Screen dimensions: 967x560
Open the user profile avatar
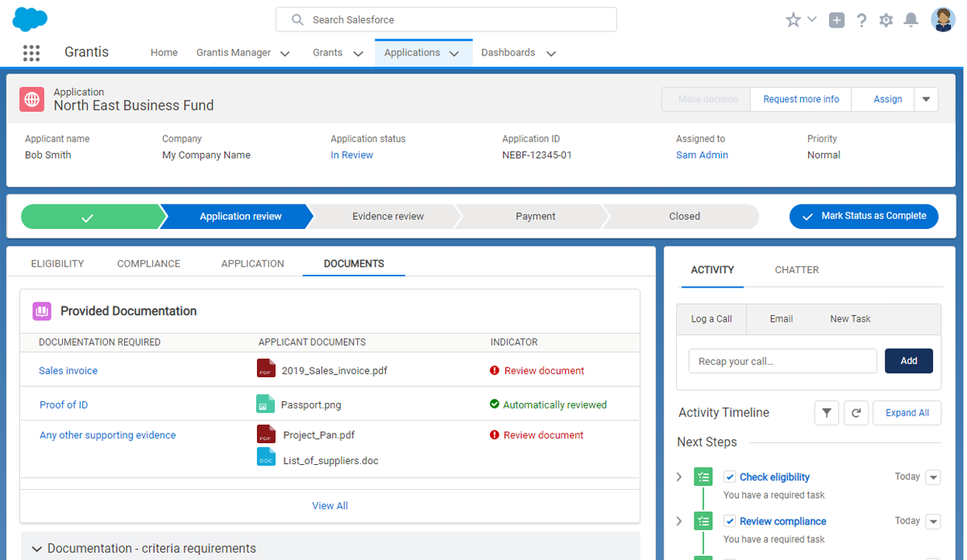(943, 19)
